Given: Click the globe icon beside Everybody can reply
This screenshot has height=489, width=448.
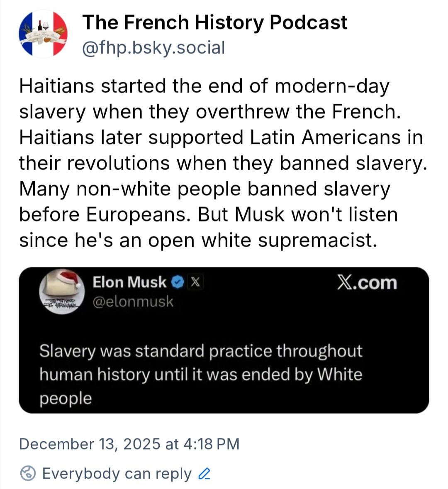Looking at the screenshot, I should click(x=28, y=474).
